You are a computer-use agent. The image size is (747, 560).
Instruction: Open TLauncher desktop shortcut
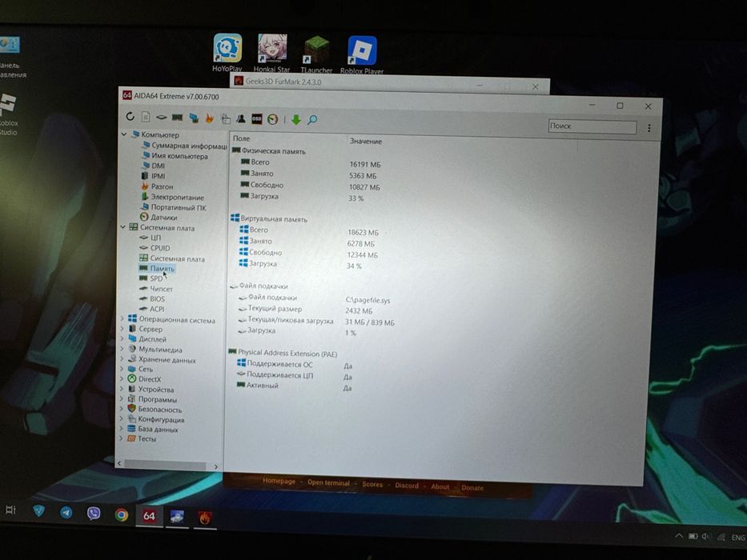pyautogui.click(x=317, y=54)
